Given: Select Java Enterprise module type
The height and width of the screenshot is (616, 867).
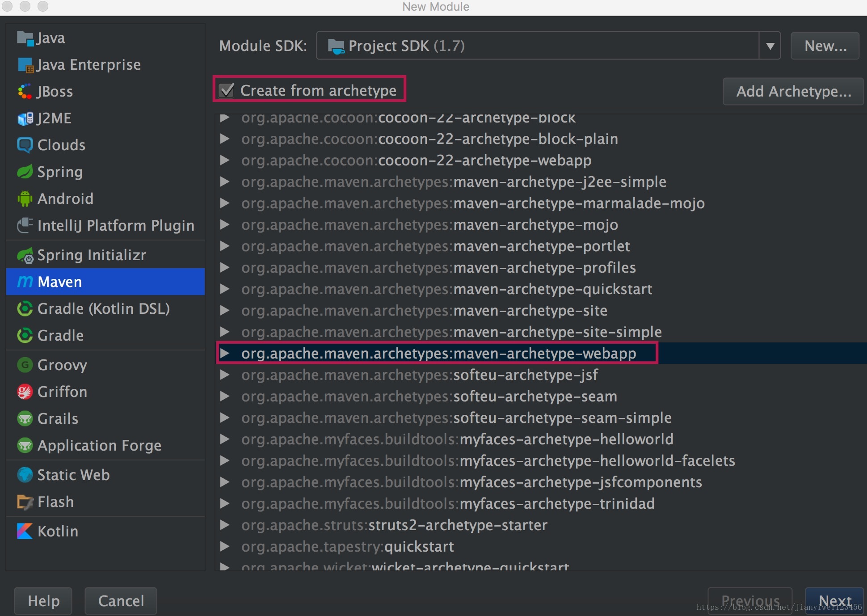Looking at the screenshot, I should coord(105,65).
